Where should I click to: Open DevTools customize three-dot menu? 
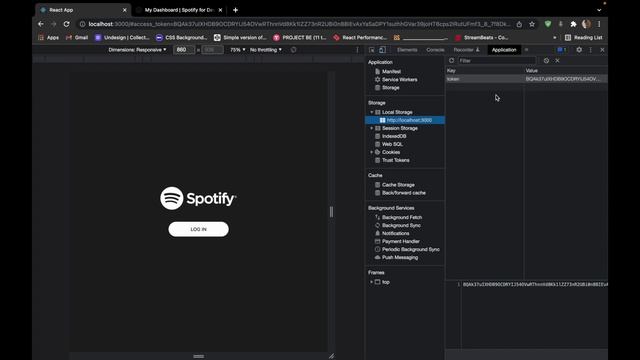(x=591, y=50)
